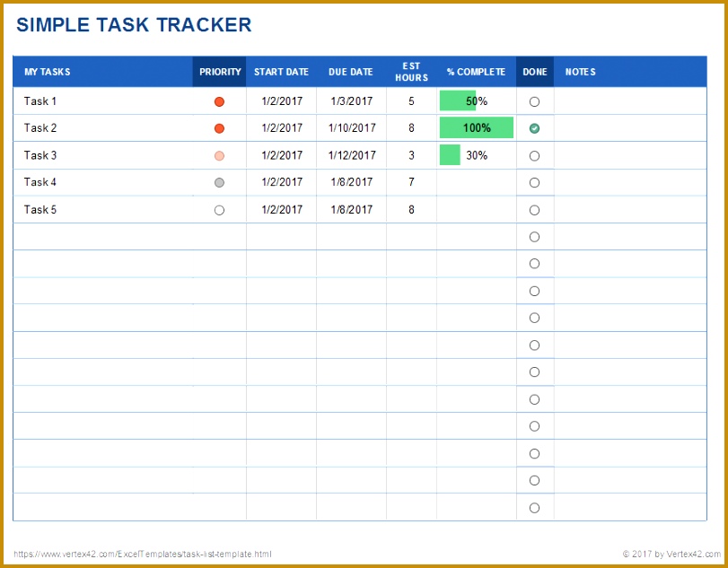Select the gray priority dot on Task 4
The height and width of the screenshot is (568, 728).
(x=219, y=182)
